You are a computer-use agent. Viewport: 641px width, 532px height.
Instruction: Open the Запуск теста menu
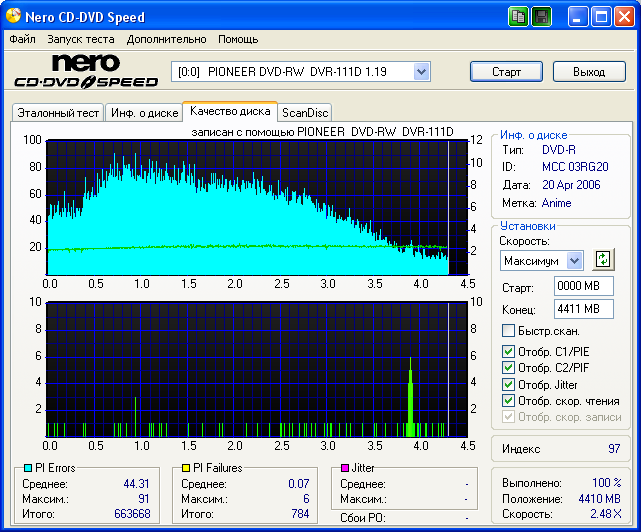point(80,39)
